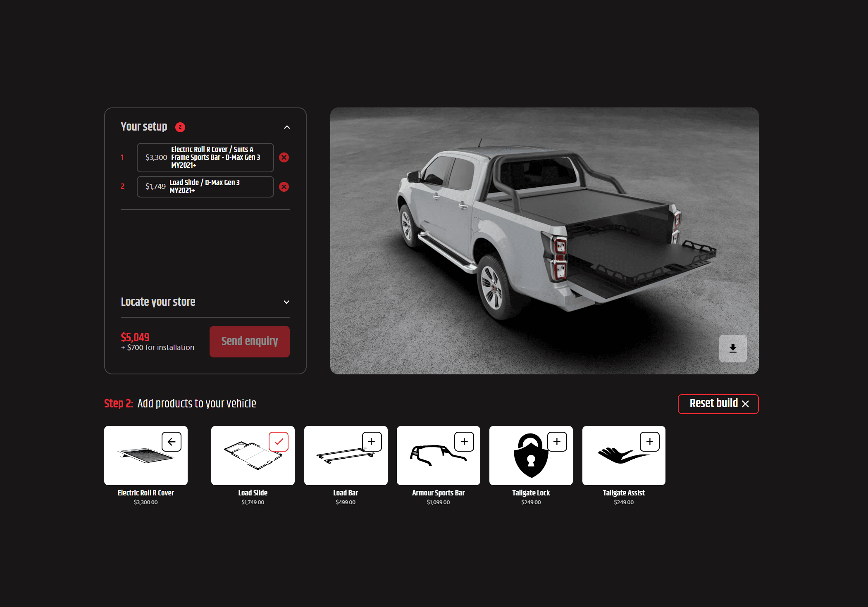868x607 pixels.
Task: Click the Electric Roll R Cover setup entry
Action: (x=205, y=157)
